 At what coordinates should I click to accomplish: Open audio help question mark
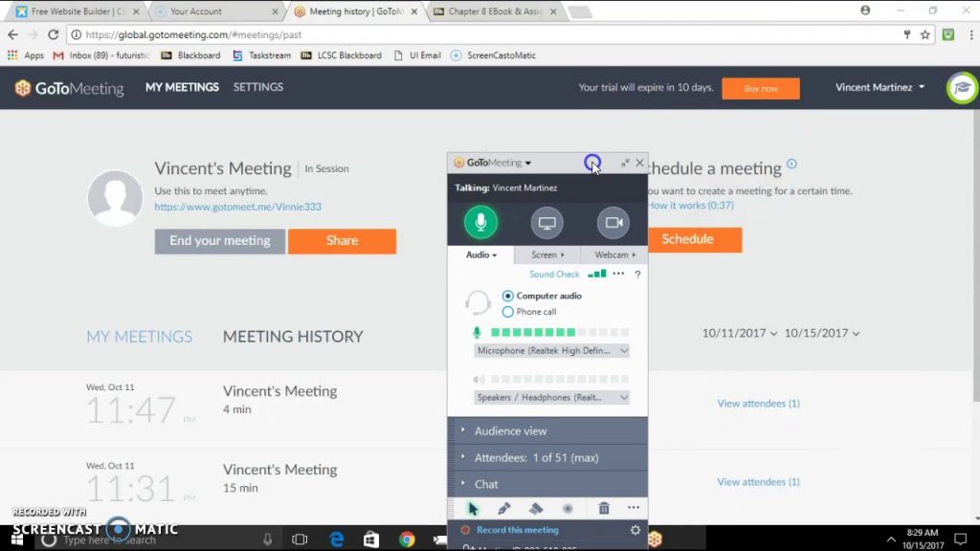tap(637, 275)
